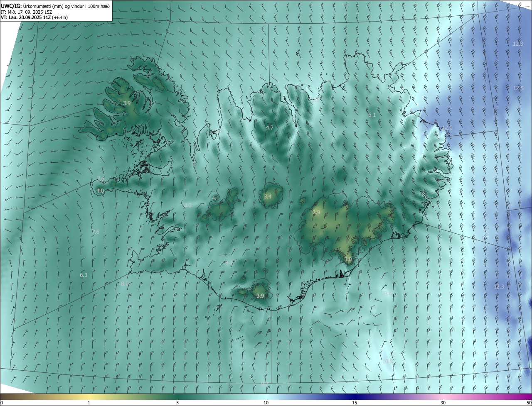The height and width of the screenshot is (406, 532).
Task: Click the 6.1 value in northeast Iceland
Action: click(x=372, y=115)
